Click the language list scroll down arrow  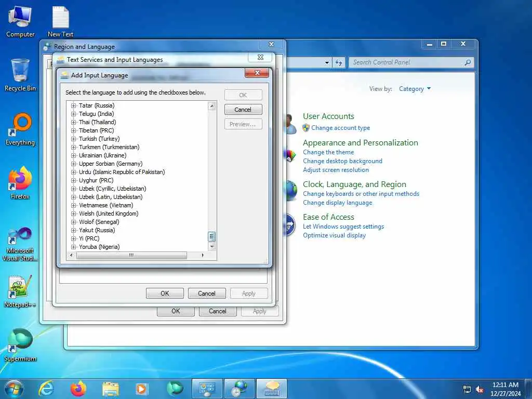[x=212, y=246]
